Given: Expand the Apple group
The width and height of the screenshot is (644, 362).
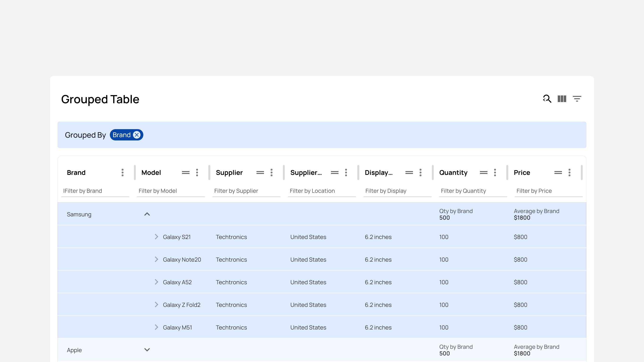Looking at the screenshot, I should pyautogui.click(x=147, y=350).
